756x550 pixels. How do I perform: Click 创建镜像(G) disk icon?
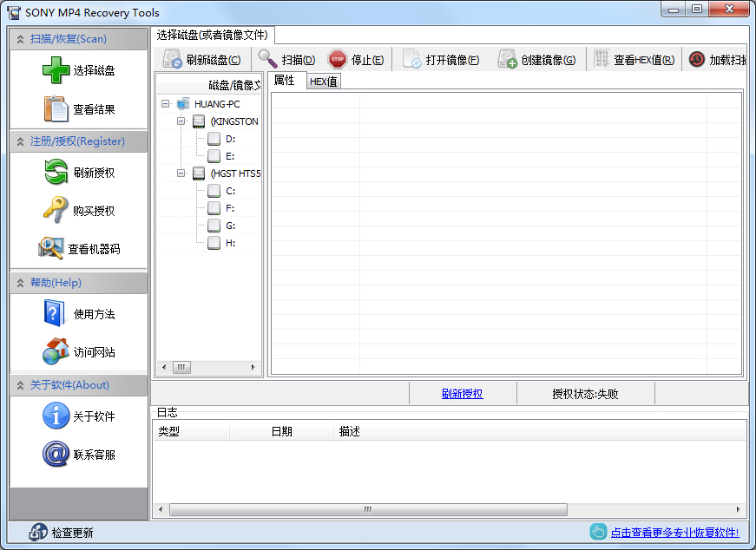[507, 59]
